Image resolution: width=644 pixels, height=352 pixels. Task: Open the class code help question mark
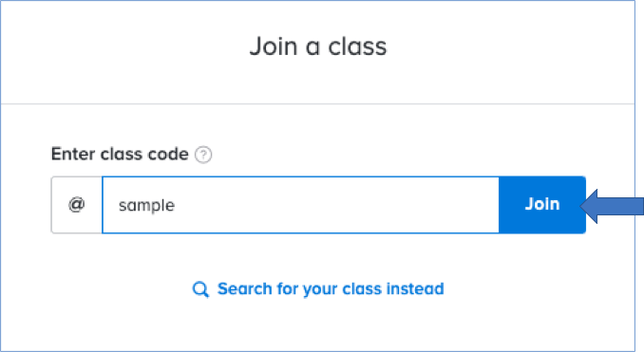[203, 155]
